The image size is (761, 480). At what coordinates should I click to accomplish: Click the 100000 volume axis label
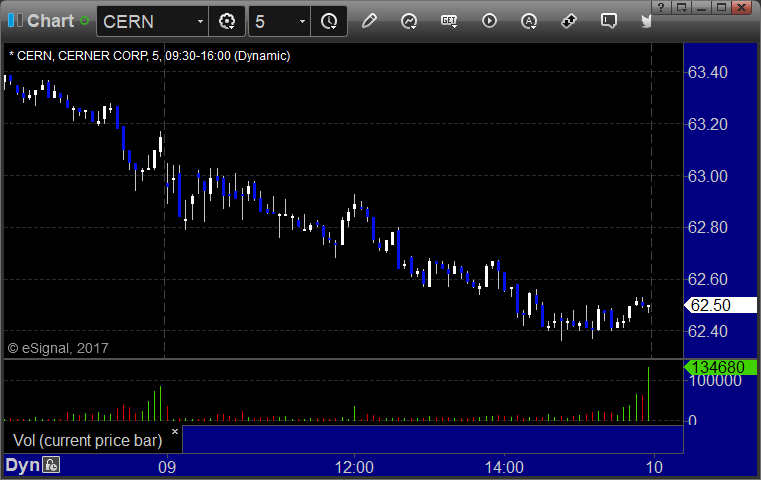[715, 381]
